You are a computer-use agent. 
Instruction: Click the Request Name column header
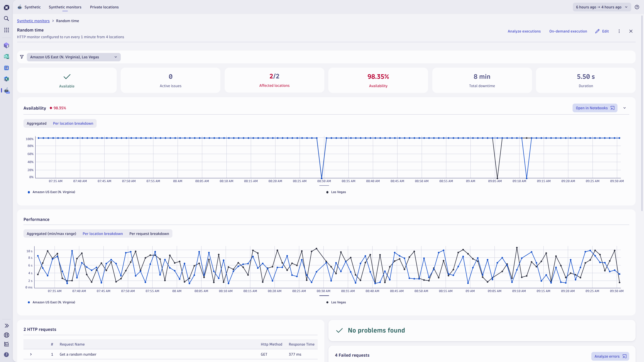(x=72, y=344)
